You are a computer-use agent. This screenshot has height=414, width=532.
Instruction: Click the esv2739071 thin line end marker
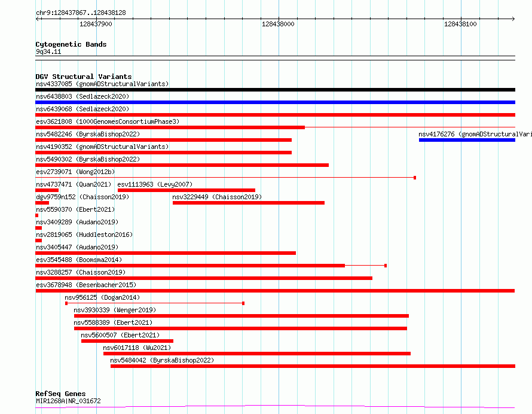pos(415,178)
